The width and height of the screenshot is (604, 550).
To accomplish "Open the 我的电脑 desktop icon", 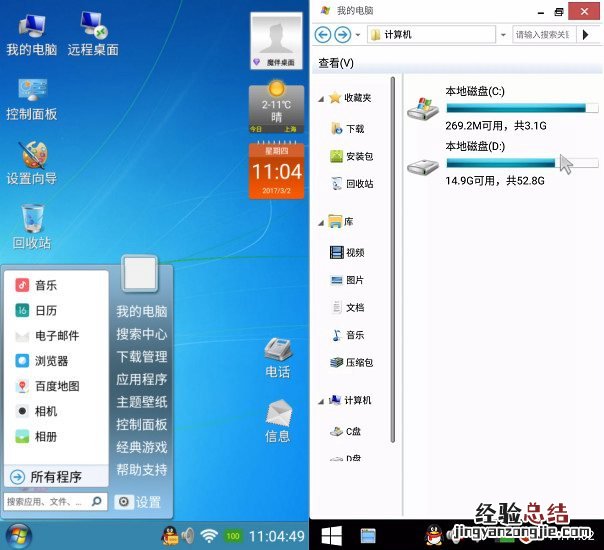I will (31, 33).
